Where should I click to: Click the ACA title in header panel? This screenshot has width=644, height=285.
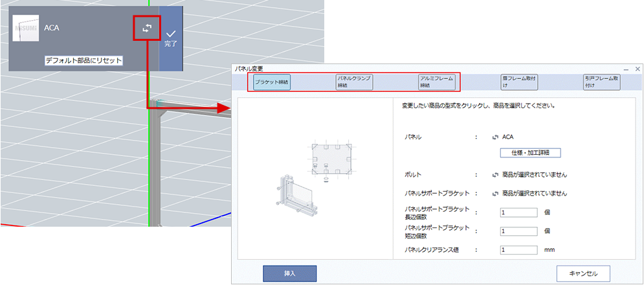[x=51, y=28]
